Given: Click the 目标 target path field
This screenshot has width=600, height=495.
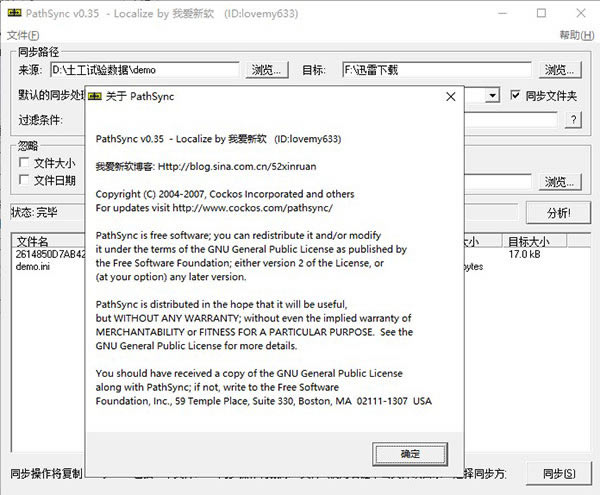Looking at the screenshot, I should point(437,70).
